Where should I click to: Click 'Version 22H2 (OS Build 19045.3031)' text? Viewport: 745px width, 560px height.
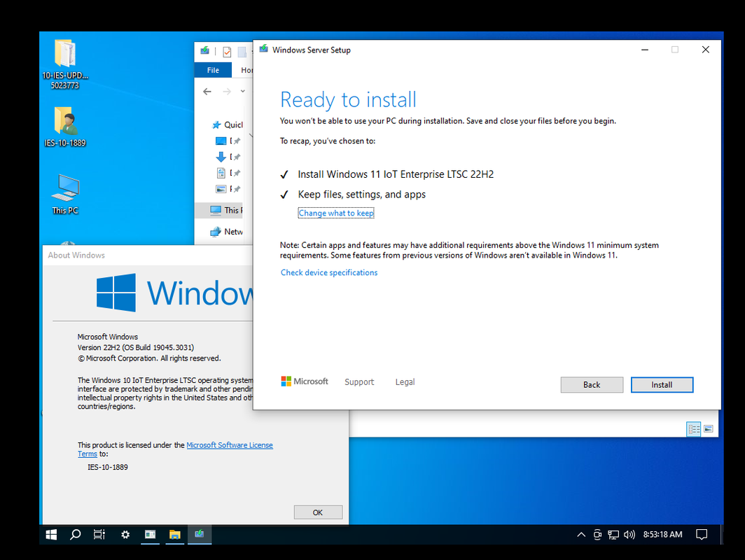pyautogui.click(x=136, y=348)
